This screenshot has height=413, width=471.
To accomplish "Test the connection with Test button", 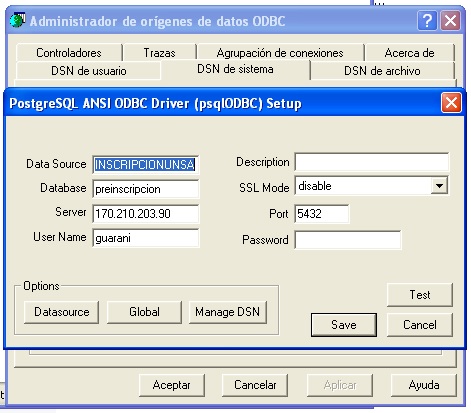I will (x=420, y=295).
